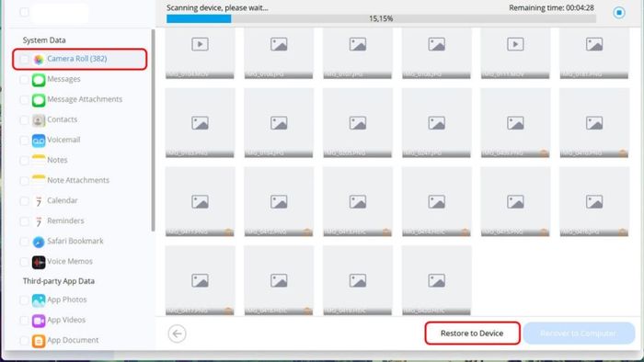
Task: Select the Note Attachments icon
Action: click(39, 180)
